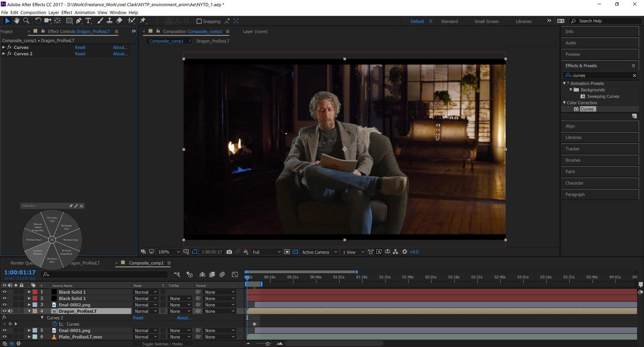The height and width of the screenshot is (347, 644).
Task: Take a snapshot with camera icon
Action: (x=229, y=252)
